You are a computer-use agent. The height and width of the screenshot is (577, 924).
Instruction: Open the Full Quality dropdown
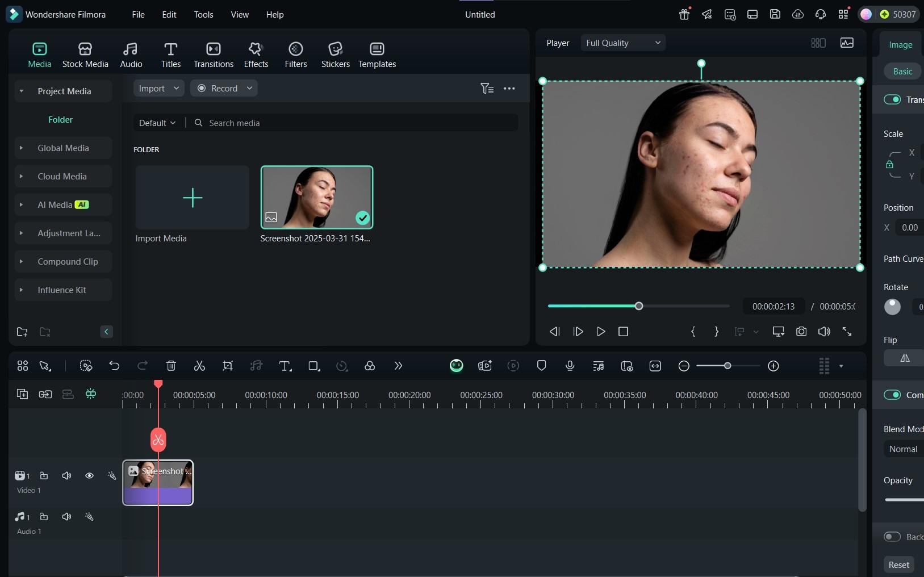tap(623, 43)
